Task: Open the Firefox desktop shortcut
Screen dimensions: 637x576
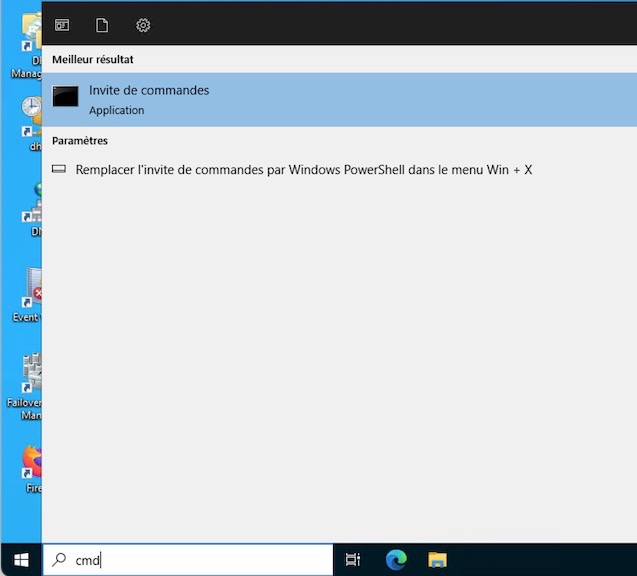Action: pos(32,464)
